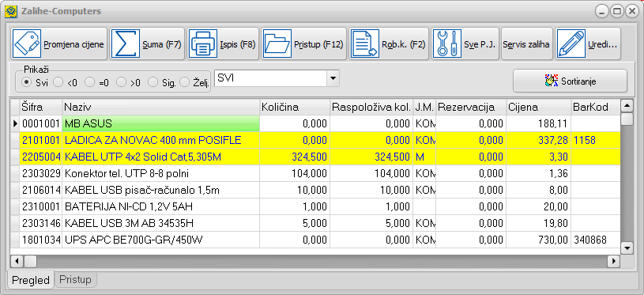
Task: Click the Količina column header
Action: [x=295, y=108]
